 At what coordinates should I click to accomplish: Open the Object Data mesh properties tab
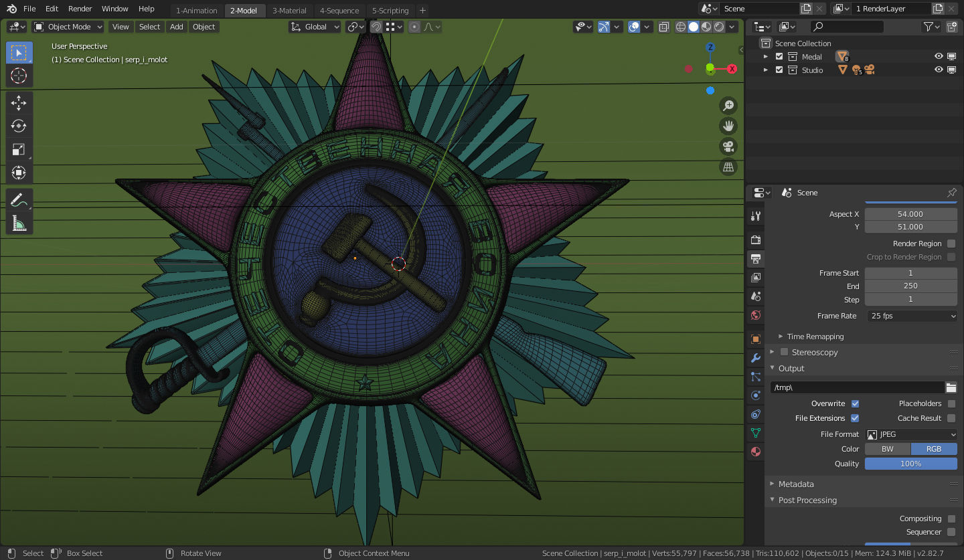point(756,433)
